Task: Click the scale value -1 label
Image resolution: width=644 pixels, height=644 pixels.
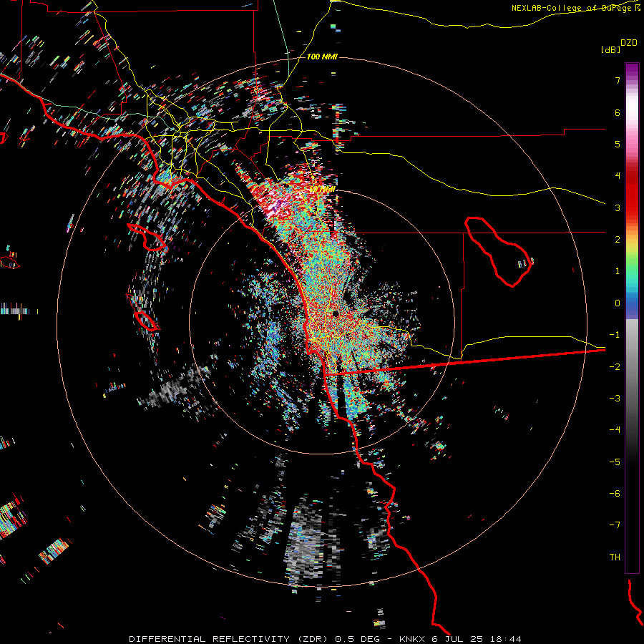Action: 615,335
